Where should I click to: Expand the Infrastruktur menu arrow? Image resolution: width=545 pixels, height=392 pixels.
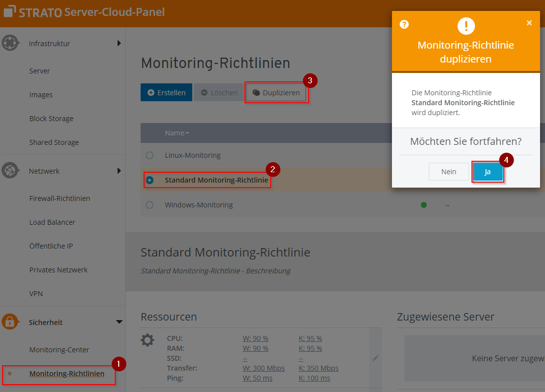(x=119, y=43)
